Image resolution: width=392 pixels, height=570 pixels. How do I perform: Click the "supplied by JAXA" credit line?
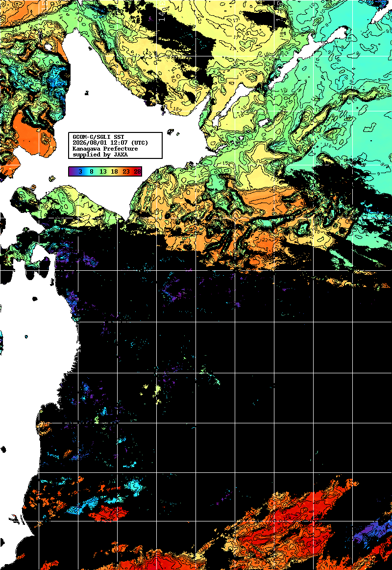coord(100,155)
